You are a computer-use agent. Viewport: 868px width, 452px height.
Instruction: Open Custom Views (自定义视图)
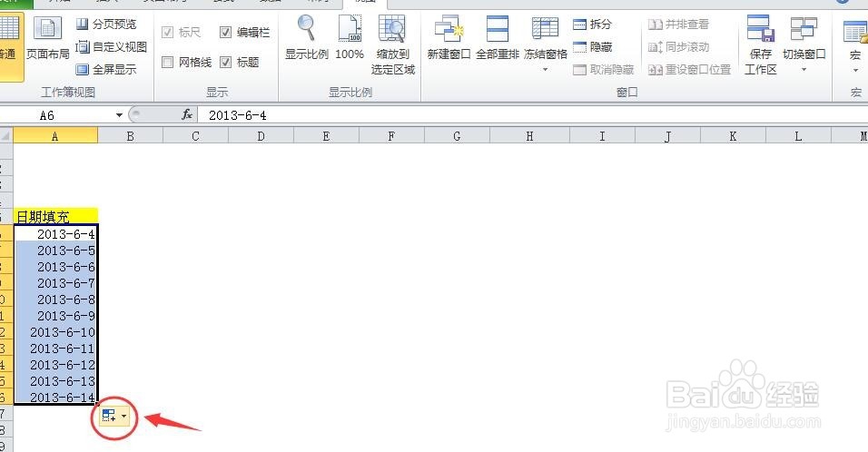pos(112,46)
